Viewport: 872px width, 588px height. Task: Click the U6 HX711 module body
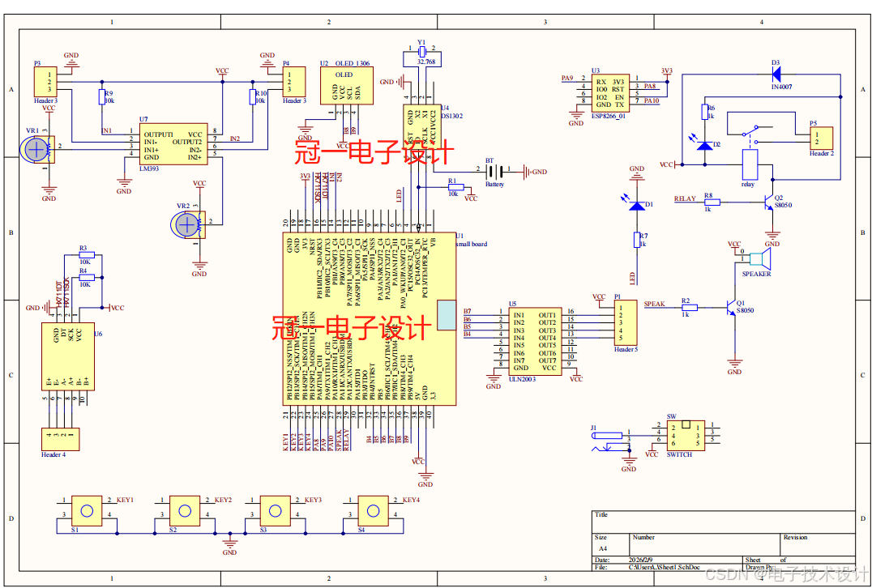click(68, 357)
